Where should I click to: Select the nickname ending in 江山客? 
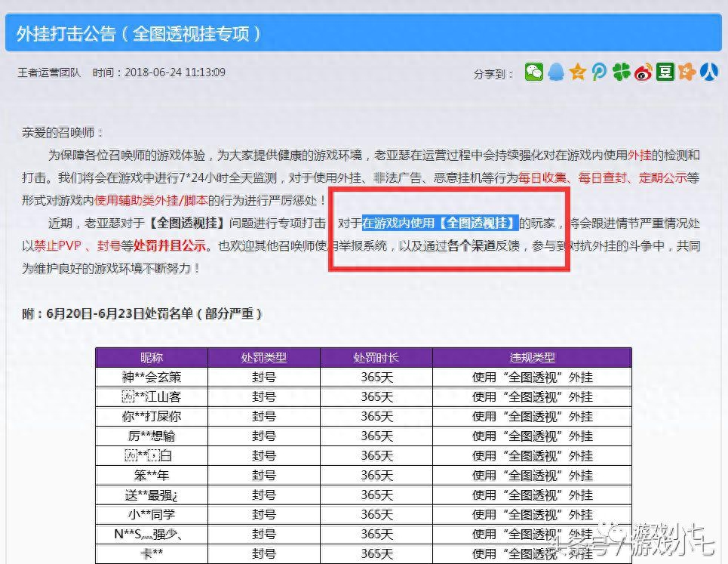pyautogui.click(x=152, y=396)
